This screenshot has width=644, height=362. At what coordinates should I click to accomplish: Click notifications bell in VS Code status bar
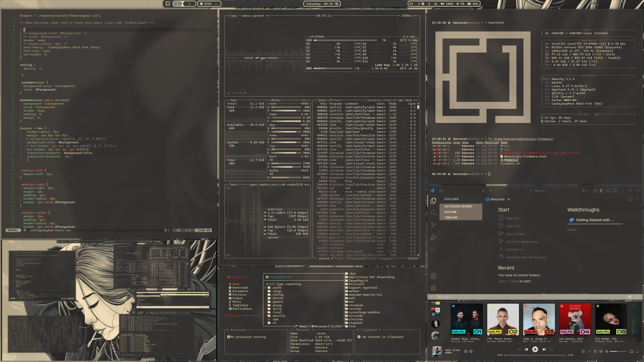pos(637,297)
